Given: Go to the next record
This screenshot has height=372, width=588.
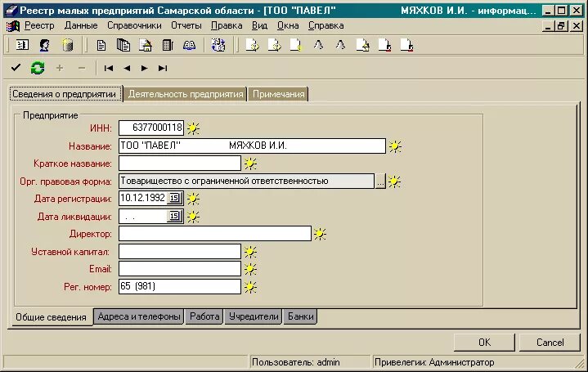Looking at the screenshot, I should pos(145,68).
